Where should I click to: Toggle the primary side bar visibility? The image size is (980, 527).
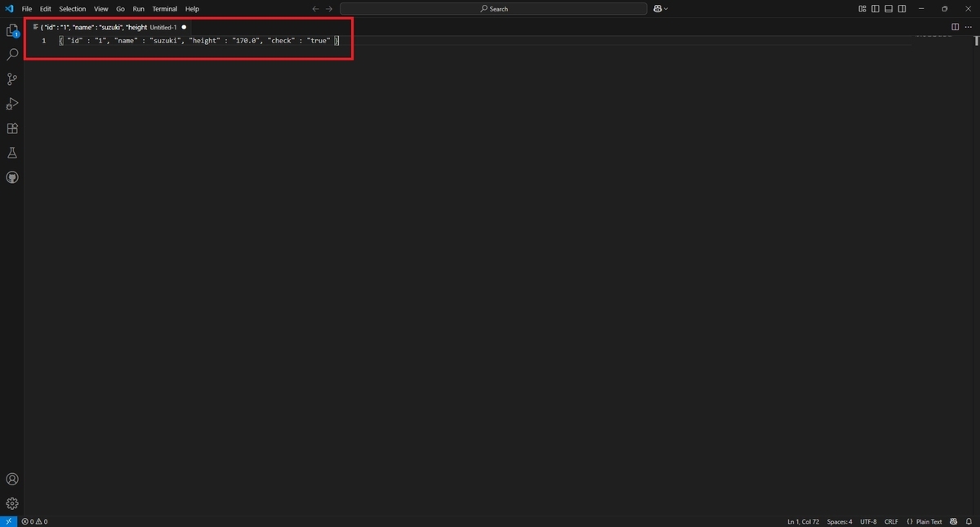click(875, 8)
